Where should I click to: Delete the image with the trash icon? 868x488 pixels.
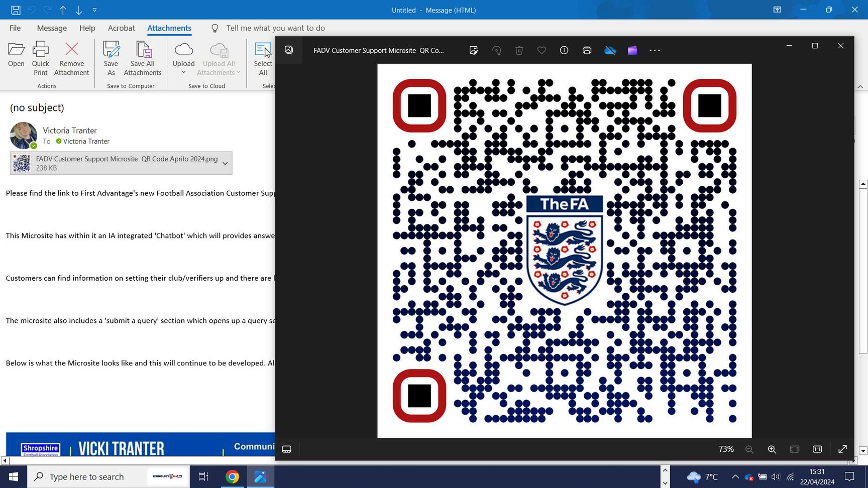click(x=519, y=50)
